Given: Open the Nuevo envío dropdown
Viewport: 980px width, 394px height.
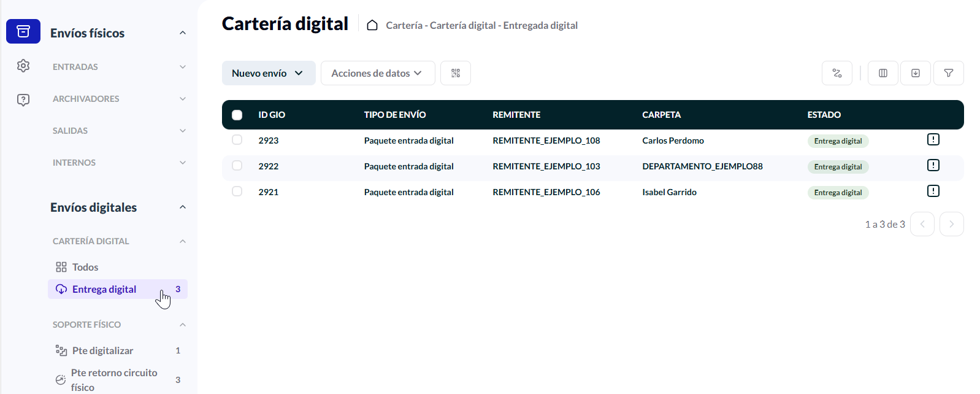Looking at the screenshot, I should click(269, 73).
